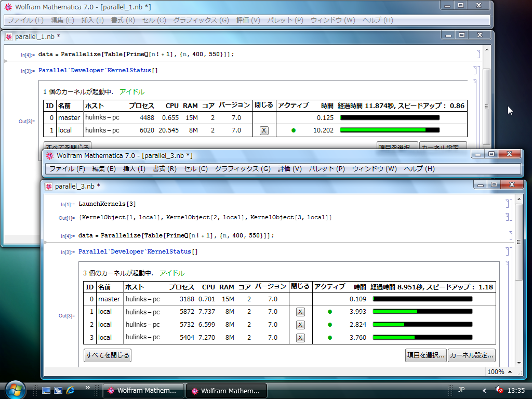The image size is (532, 399).
Task: Close local kernel 2 (process 5732) in parallel_3.nb
Action: point(300,325)
